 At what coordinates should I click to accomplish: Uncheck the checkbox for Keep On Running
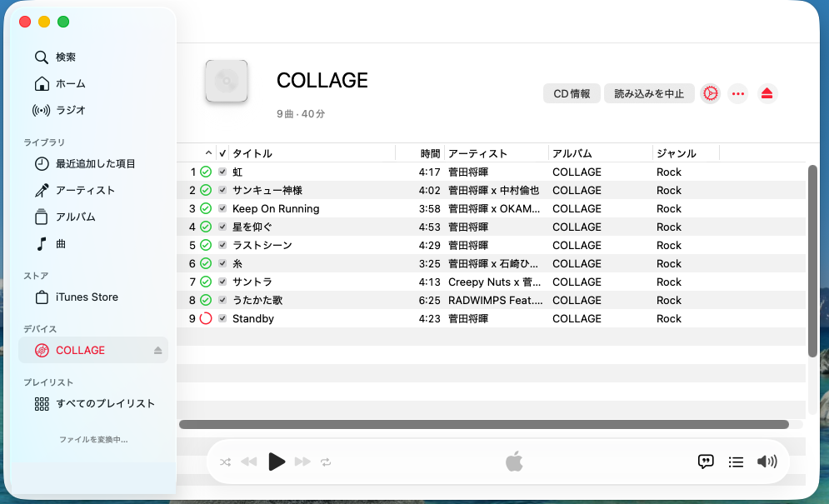(x=222, y=208)
